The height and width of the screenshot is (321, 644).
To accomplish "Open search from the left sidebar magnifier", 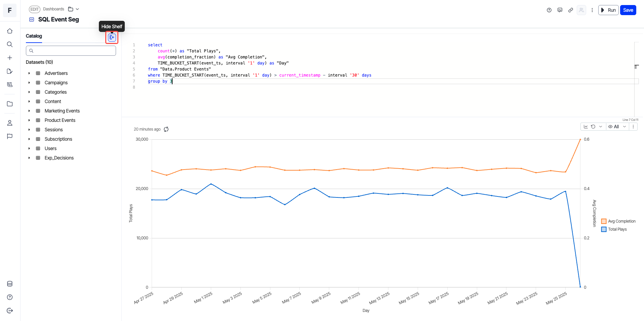I will coord(10,44).
